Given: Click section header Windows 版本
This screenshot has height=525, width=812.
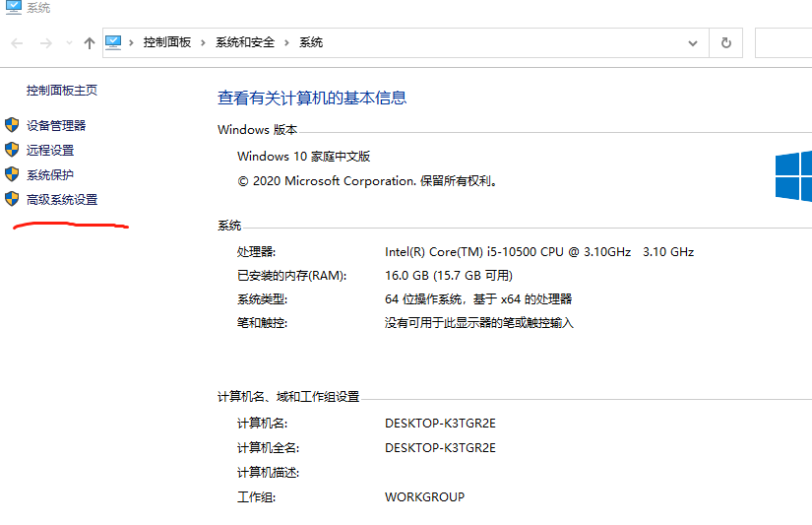Looking at the screenshot, I should pos(257,130).
